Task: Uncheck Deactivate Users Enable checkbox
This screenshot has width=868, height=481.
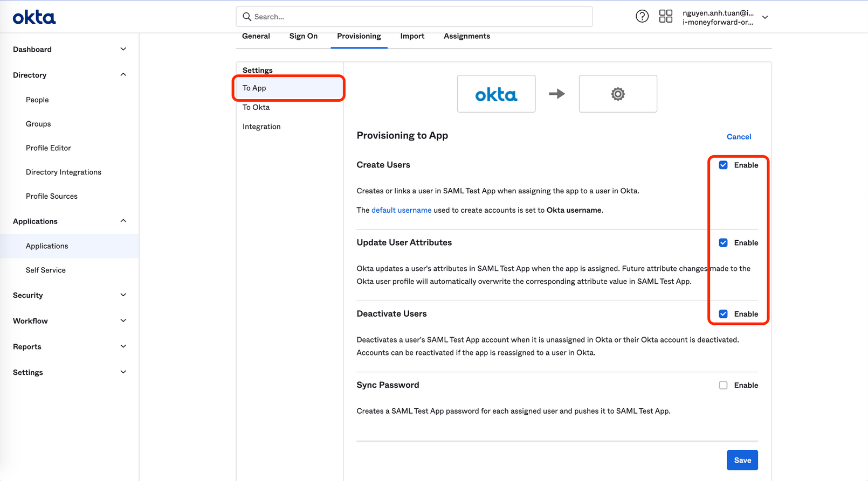Action: (x=723, y=314)
